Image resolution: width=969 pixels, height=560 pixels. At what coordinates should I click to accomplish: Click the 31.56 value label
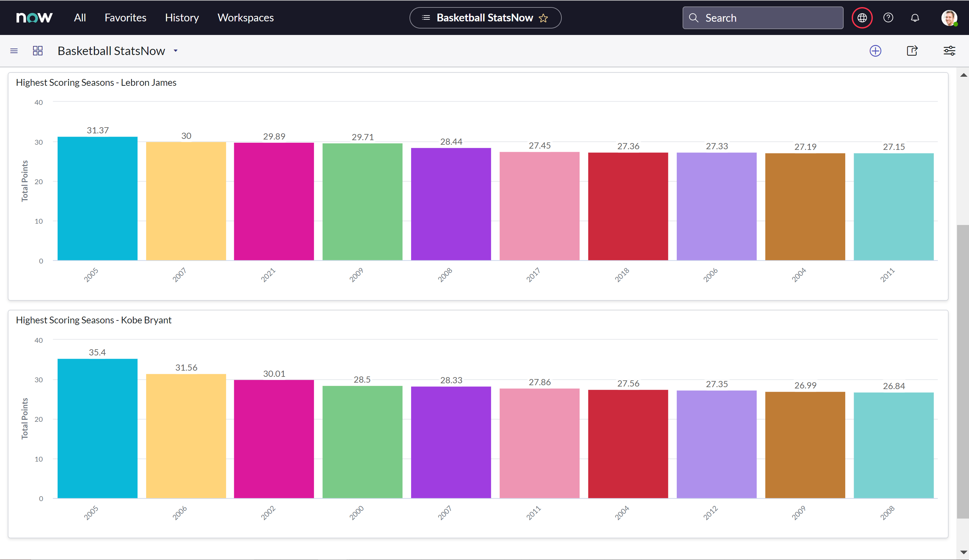pos(186,368)
